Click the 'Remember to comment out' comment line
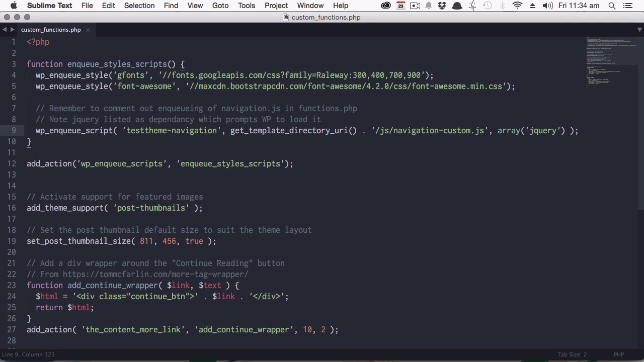Image resolution: width=644 pixels, height=362 pixels. pos(196,109)
